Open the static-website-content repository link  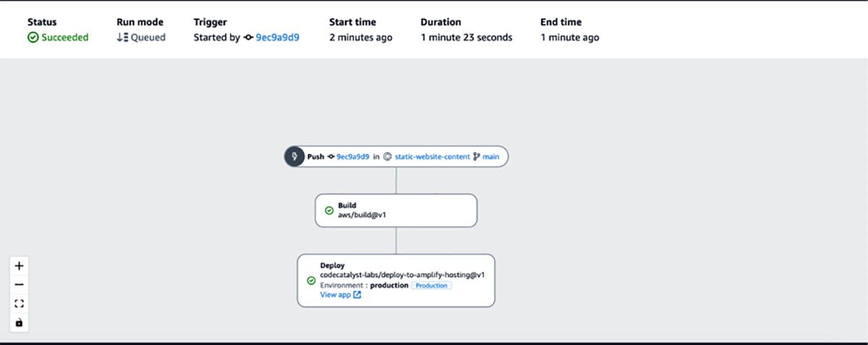coord(431,157)
